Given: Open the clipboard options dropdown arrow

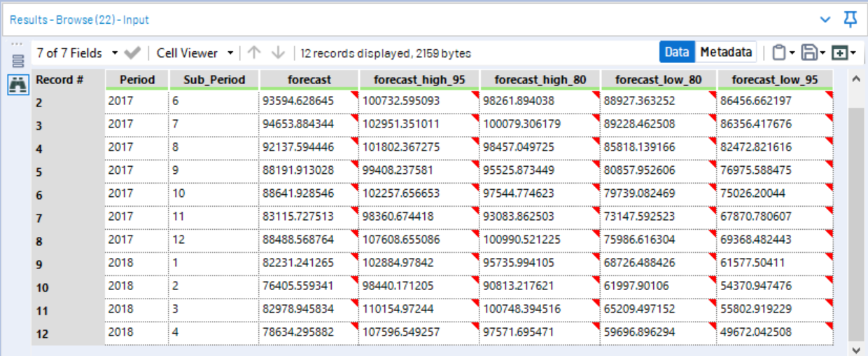Looking at the screenshot, I should click(792, 53).
